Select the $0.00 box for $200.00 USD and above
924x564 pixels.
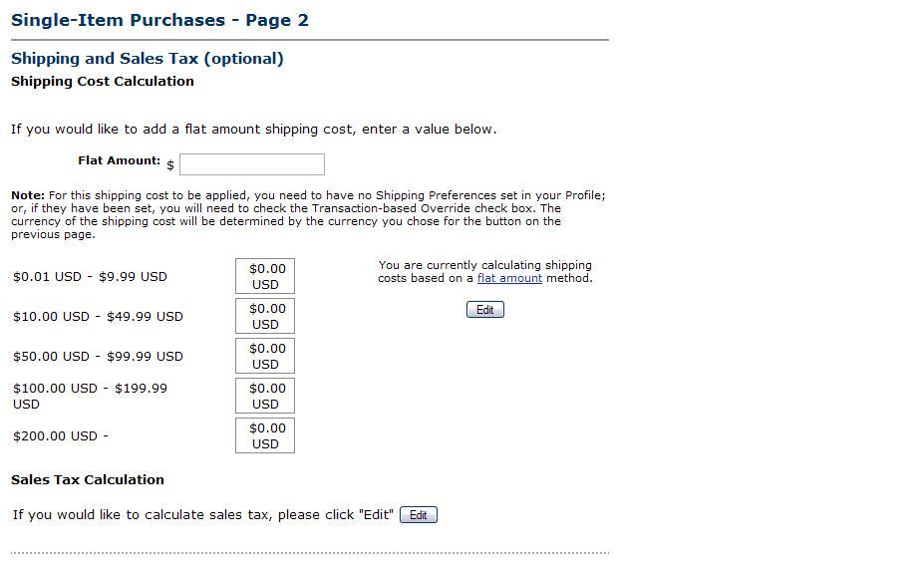coord(265,435)
